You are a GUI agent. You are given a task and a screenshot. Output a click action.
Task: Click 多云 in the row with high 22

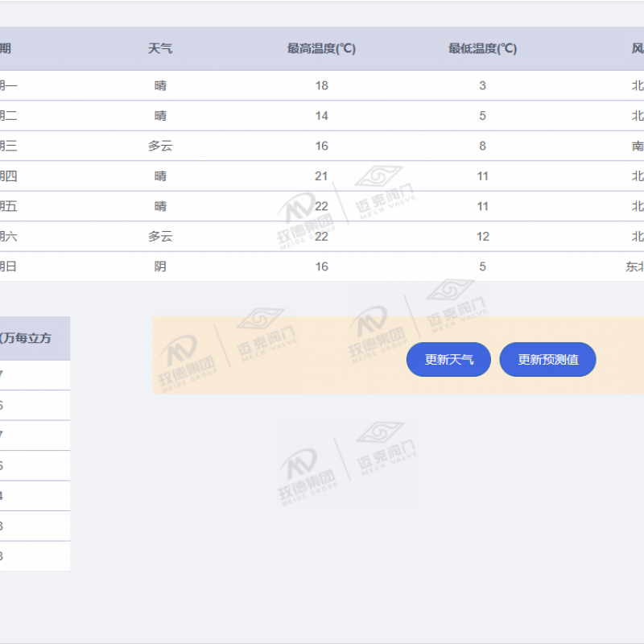160,237
